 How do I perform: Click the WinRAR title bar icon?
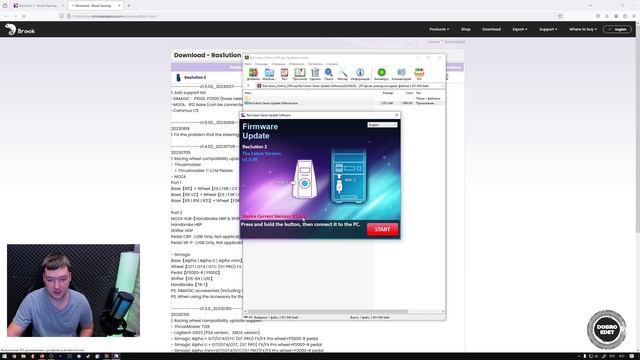click(247, 58)
